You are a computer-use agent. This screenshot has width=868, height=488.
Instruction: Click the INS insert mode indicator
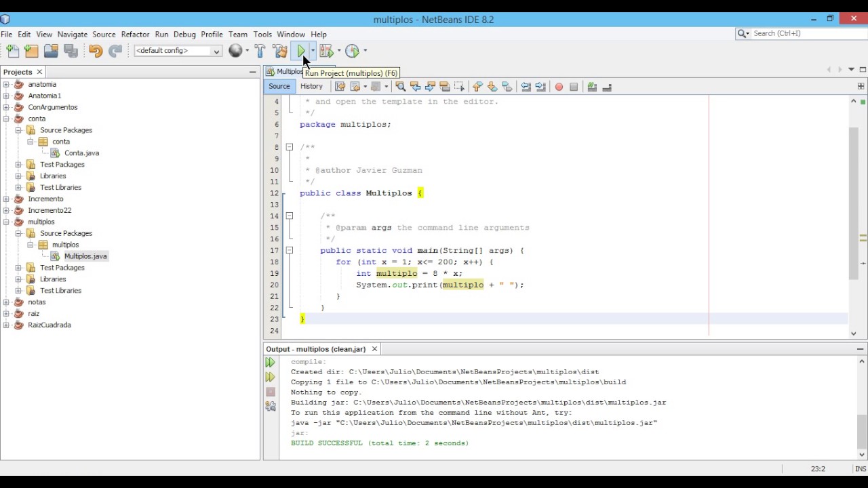860,469
